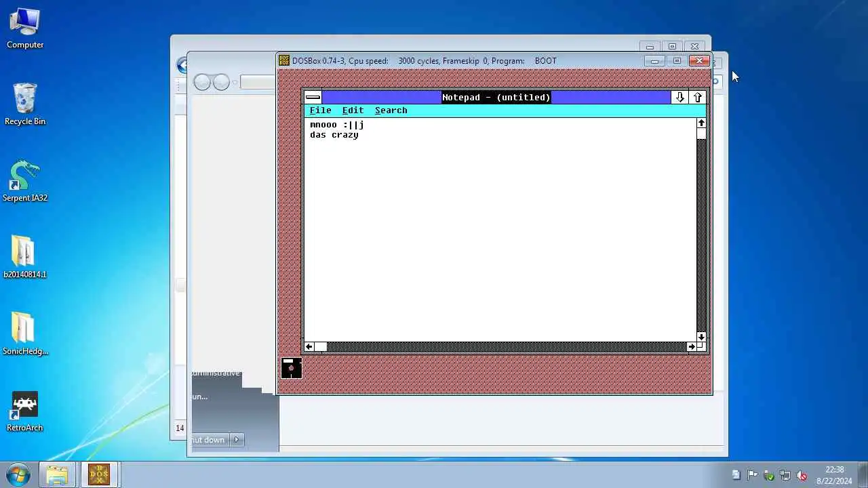Image resolution: width=868 pixels, height=488 pixels.
Task: Click the leftmost tray icon beside the flag
Action: pos(736,475)
